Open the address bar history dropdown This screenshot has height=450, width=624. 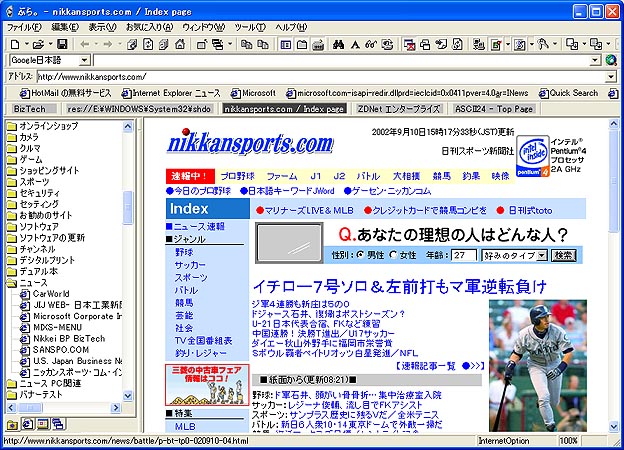(611, 77)
